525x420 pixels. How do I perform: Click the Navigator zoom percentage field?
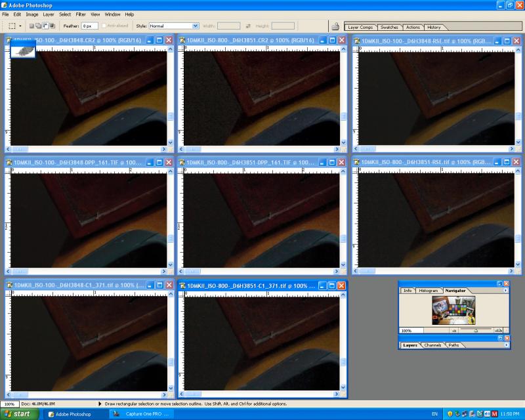(x=412, y=331)
